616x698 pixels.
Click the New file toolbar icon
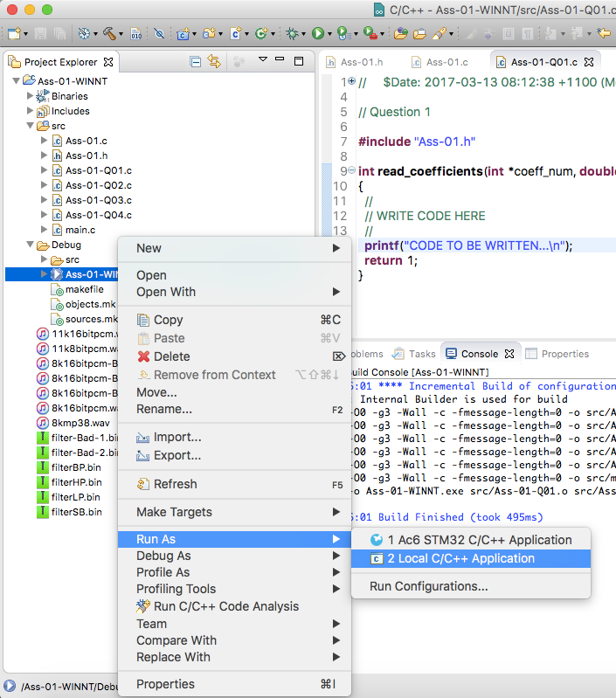[x=16, y=34]
